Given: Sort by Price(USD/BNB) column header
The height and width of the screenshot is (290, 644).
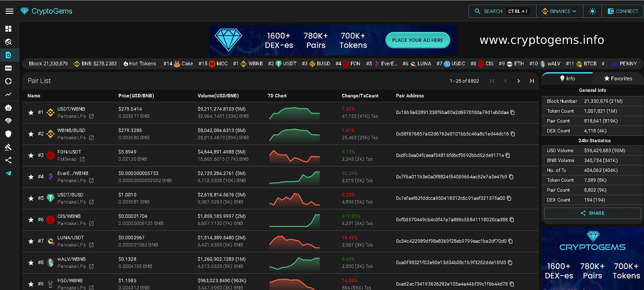Looking at the screenshot, I should pos(136,96).
